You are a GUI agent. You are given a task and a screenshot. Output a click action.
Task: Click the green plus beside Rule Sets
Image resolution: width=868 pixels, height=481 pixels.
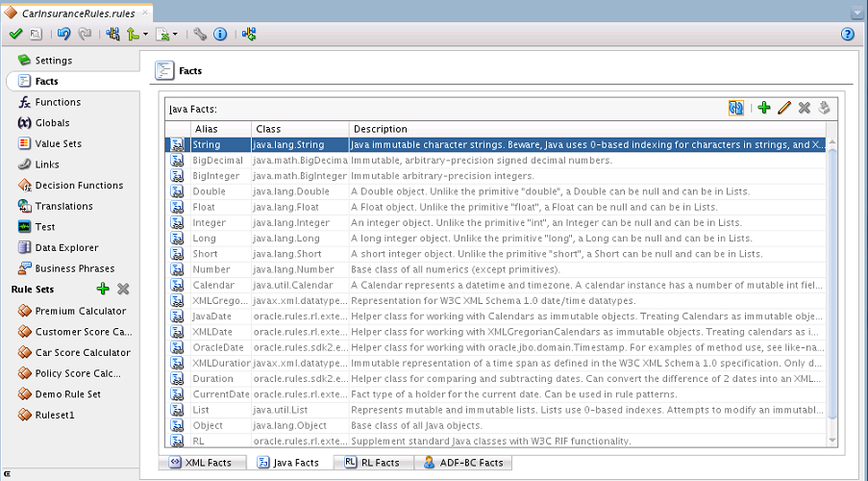point(103,290)
